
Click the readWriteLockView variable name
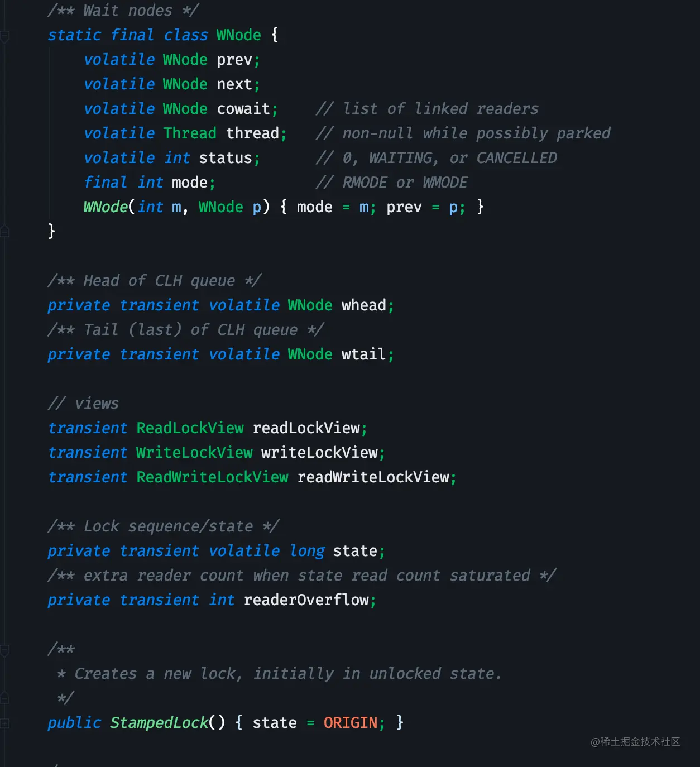click(373, 477)
